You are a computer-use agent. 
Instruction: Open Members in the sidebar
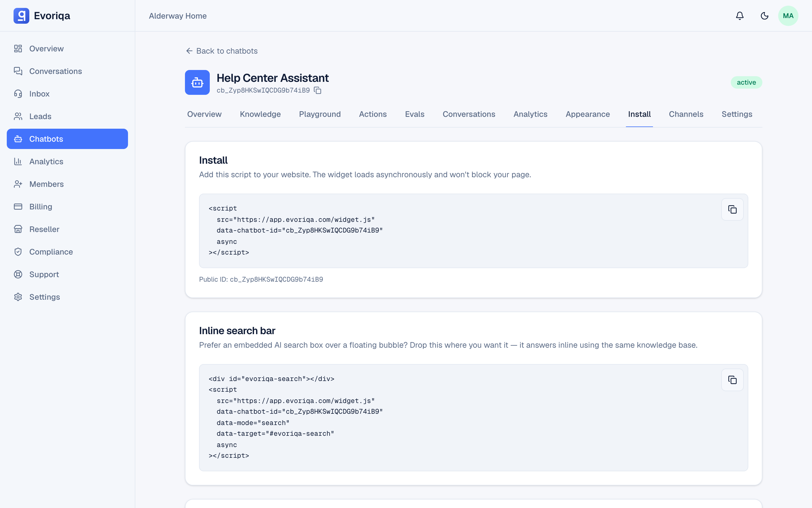67,184
